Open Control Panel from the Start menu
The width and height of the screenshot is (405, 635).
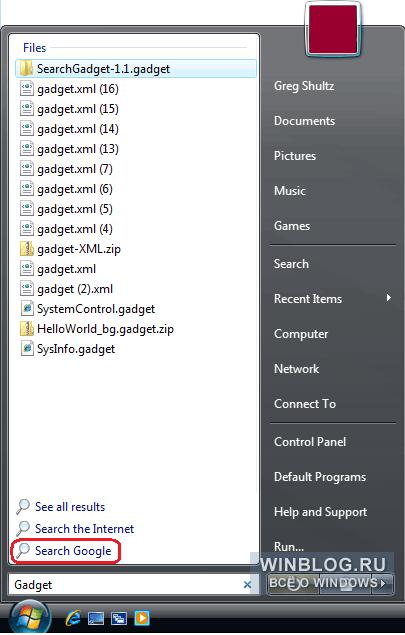(x=310, y=441)
